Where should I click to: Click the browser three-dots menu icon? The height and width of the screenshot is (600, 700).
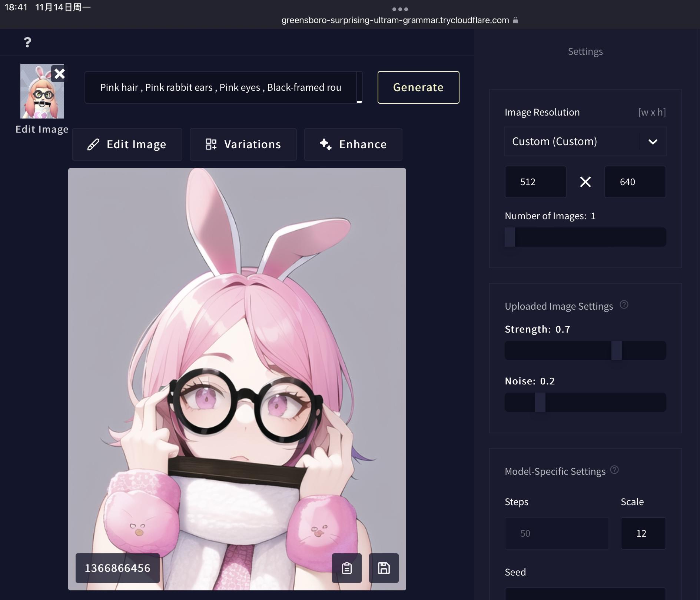tap(400, 9)
